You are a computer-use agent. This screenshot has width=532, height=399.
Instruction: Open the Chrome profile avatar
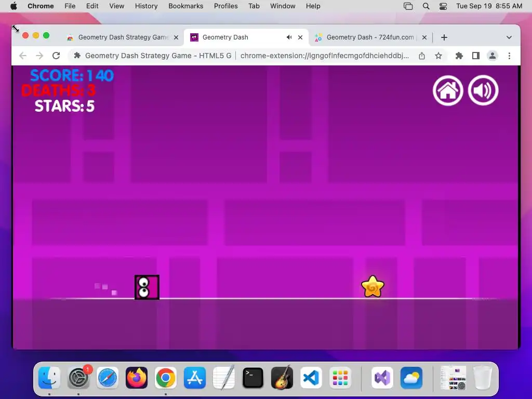point(493,56)
